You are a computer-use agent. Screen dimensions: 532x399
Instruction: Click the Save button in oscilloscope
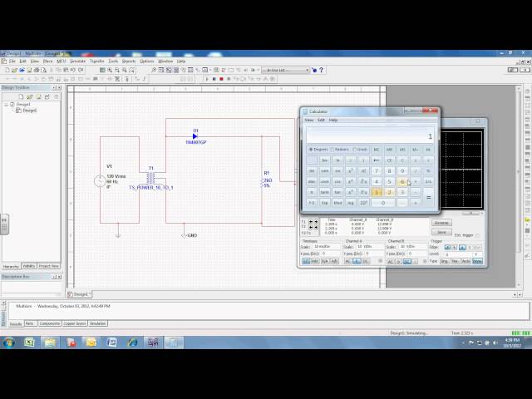[x=441, y=233]
